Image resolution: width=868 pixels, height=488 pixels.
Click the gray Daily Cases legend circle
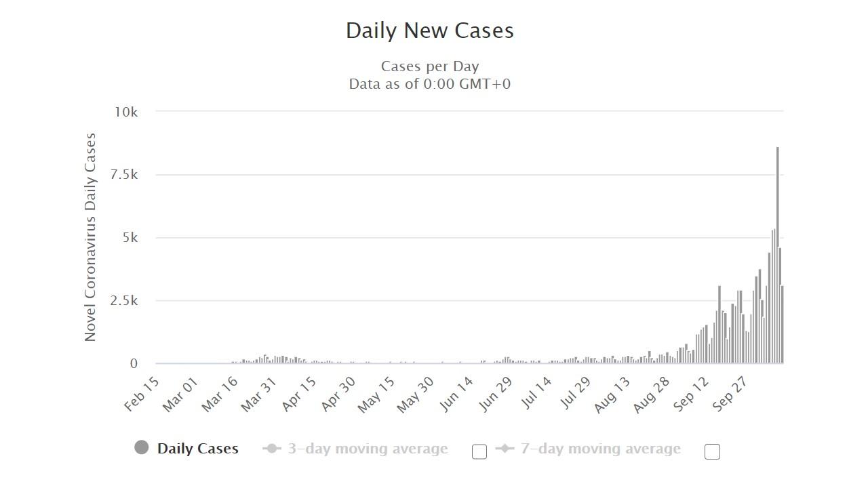(x=141, y=447)
